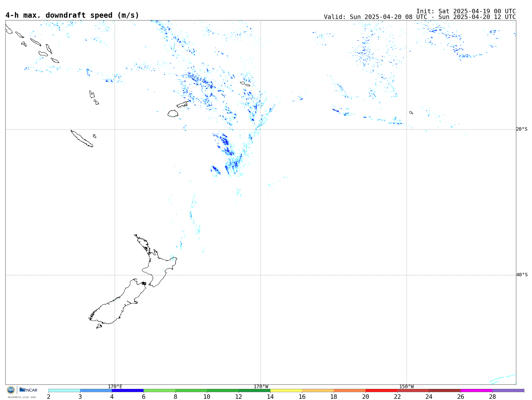Click the colorbar tick label '28'
This screenshot has width=532, height=400.
[x=492, y=397]
